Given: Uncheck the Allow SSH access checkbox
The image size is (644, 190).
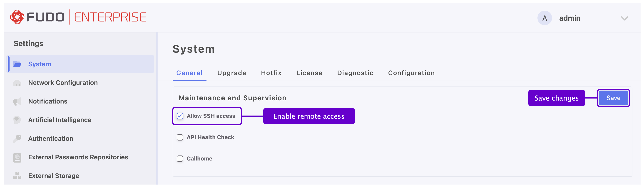Looking at the screenshot, I should pos(180,116).
